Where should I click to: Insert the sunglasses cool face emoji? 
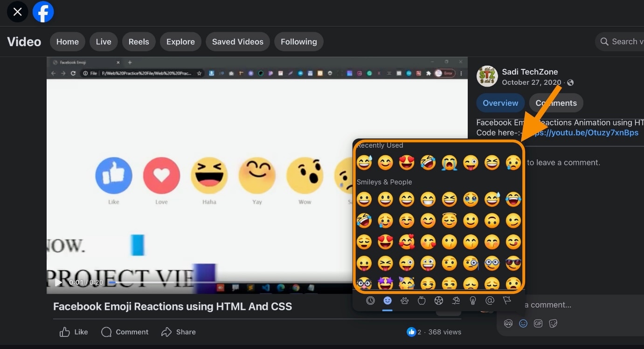coord(513,263)
